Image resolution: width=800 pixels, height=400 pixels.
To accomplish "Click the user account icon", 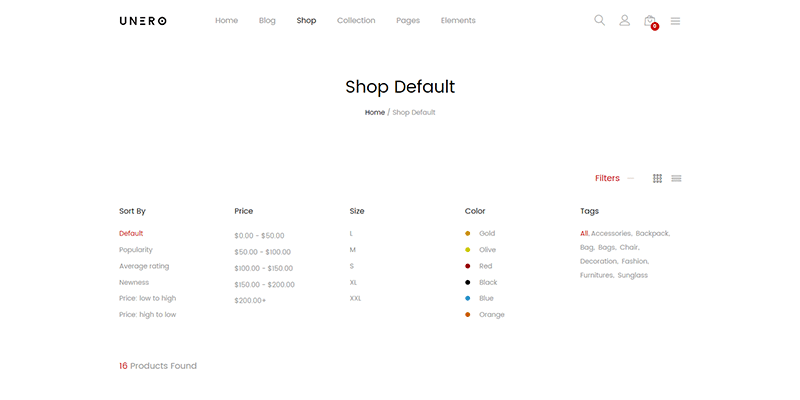I will [624, 20].
